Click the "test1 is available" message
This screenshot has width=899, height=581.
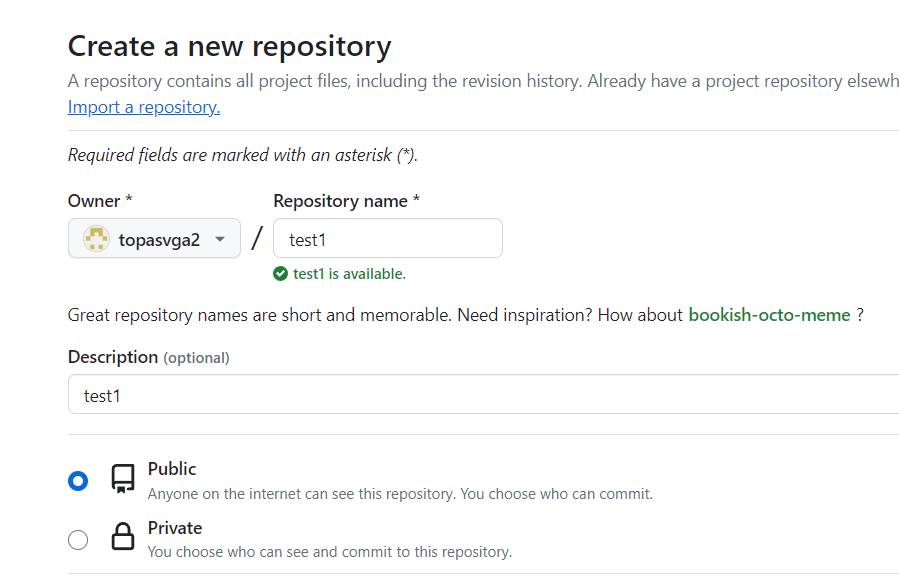(349, 274)
